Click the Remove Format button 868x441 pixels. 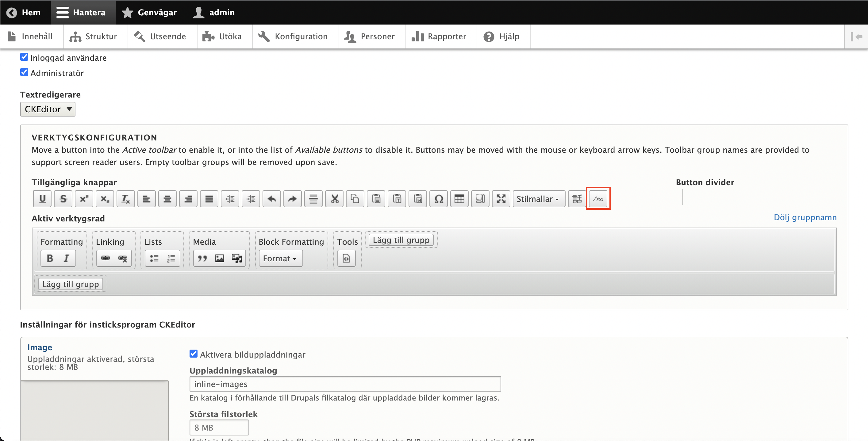[125, 199]
